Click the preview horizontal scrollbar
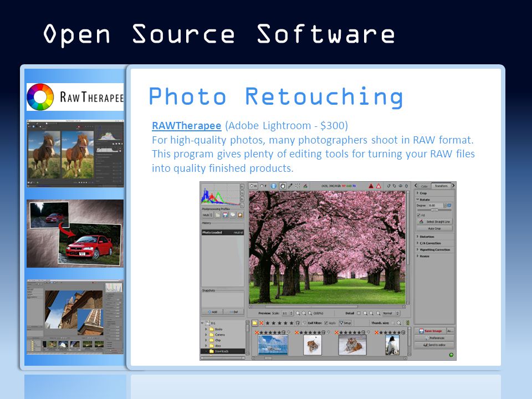Image resolution: width=532 pixels, height=399 pixels. click(x=327, y=306)
